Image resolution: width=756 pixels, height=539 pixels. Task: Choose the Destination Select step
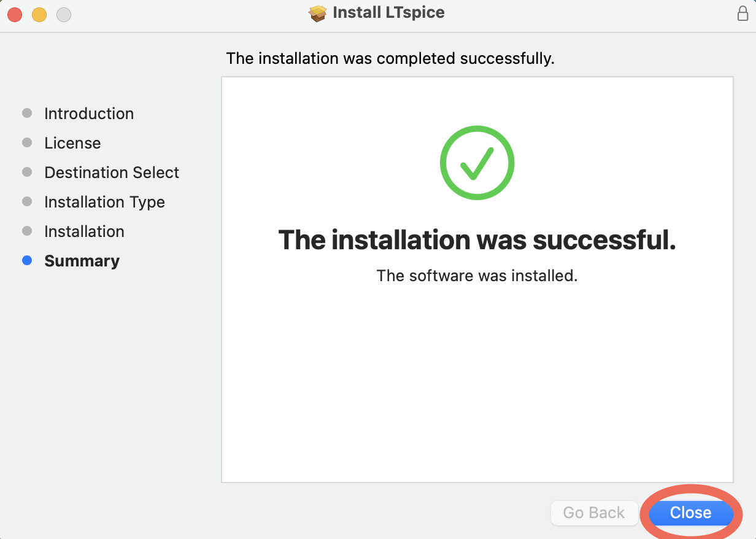[x=112, y=173]
